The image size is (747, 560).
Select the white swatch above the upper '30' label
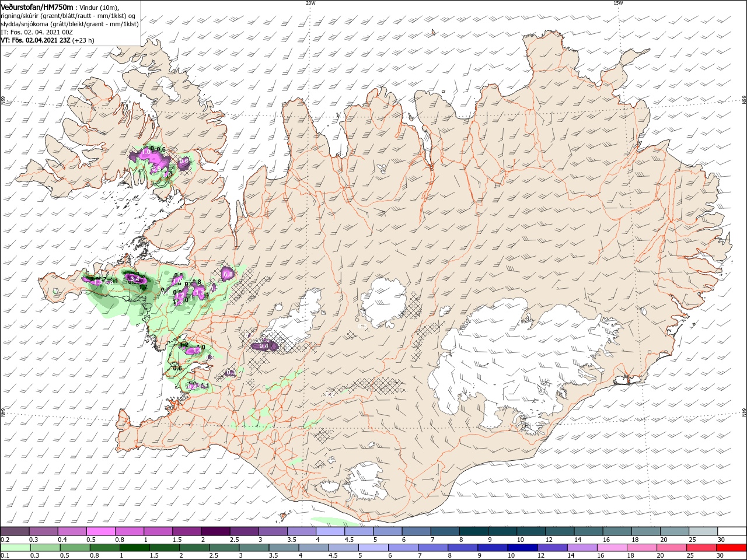coord(732,531)
